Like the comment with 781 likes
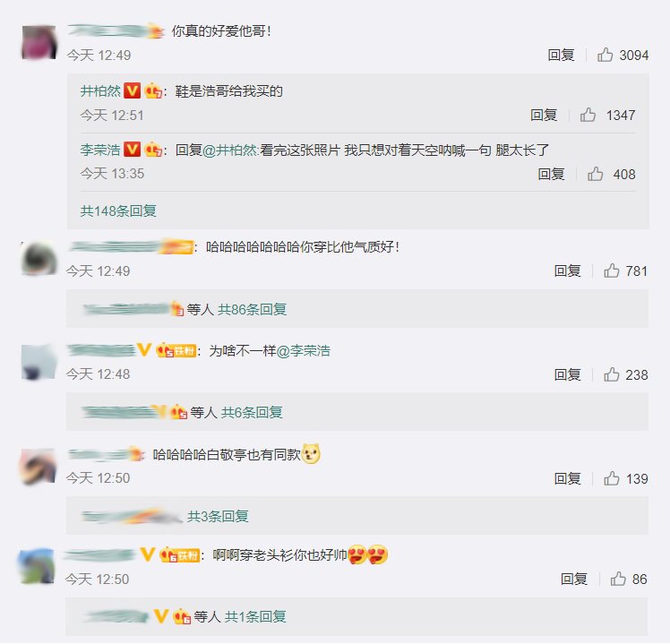This screenshot has width=670, height=644. (x=612, y=270)
